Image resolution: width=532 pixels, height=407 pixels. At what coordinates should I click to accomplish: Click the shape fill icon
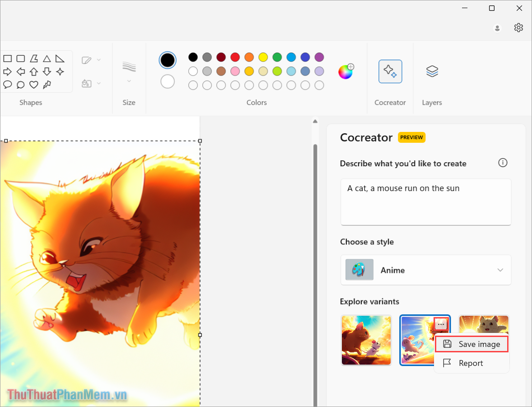(86, 83)
